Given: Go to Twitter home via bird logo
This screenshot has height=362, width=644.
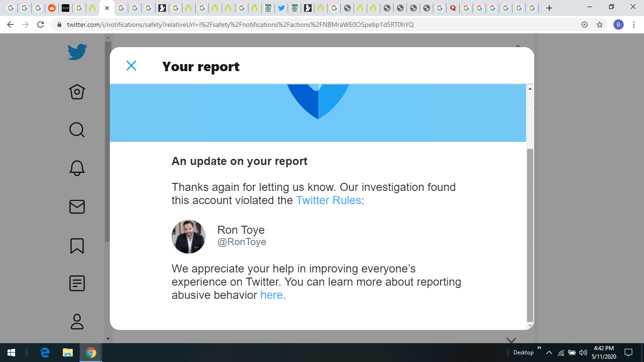Looking at the screenshot, I should [77, 52].
